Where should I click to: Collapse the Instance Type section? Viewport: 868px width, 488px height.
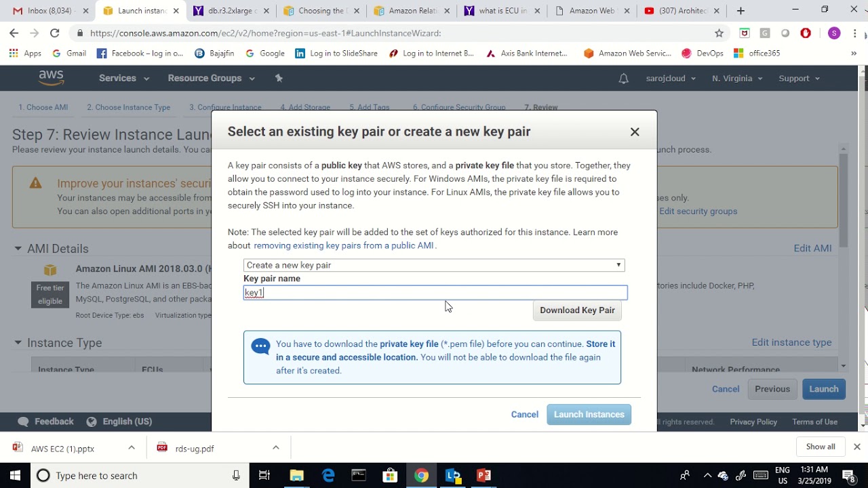(x=18, y=343)
